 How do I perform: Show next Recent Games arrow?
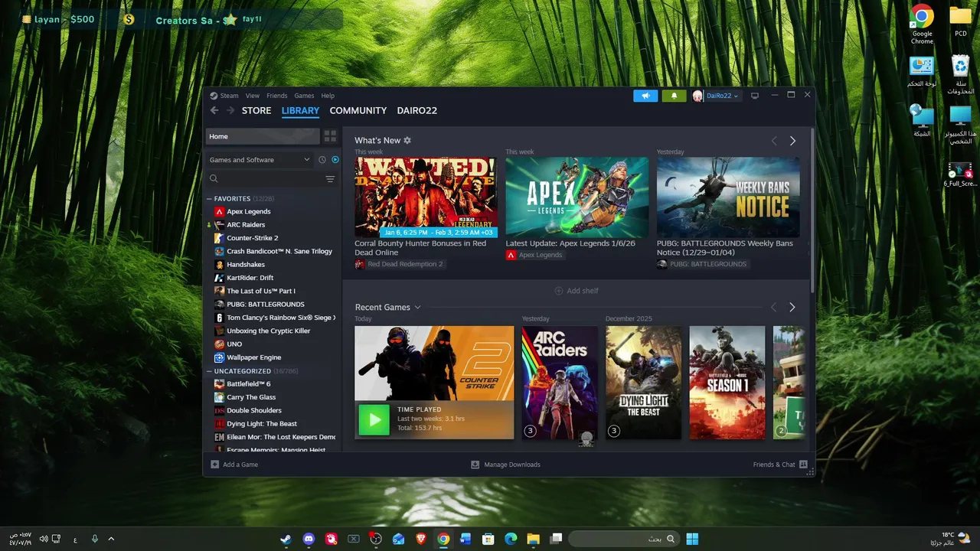(x=792, y=307)
